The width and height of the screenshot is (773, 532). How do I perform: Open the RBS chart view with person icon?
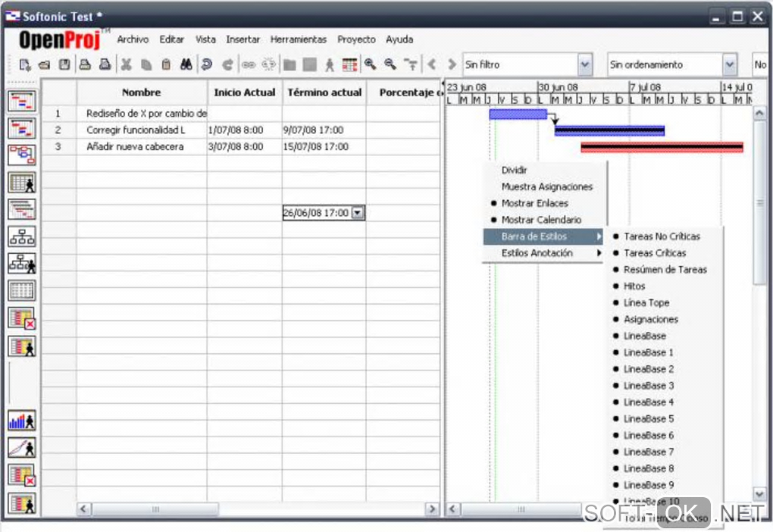(x=22, y=263)
